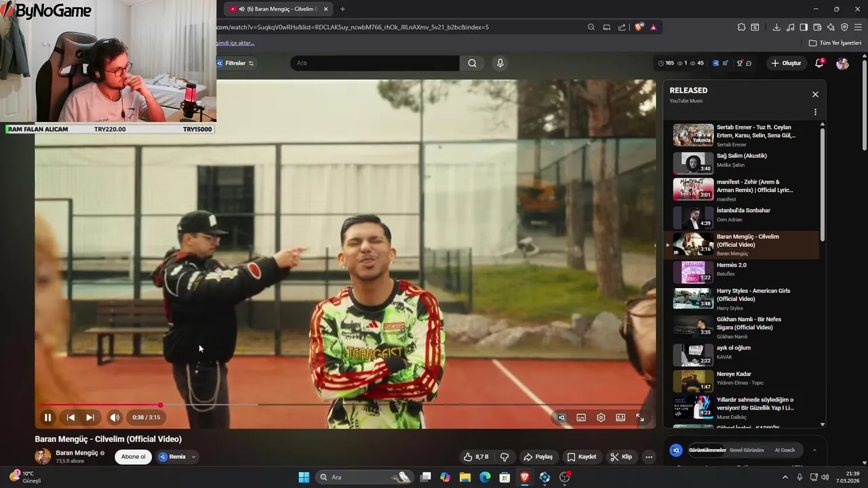Click the Oluştur create button
This screenshot has height=488, width=868.
786,63
